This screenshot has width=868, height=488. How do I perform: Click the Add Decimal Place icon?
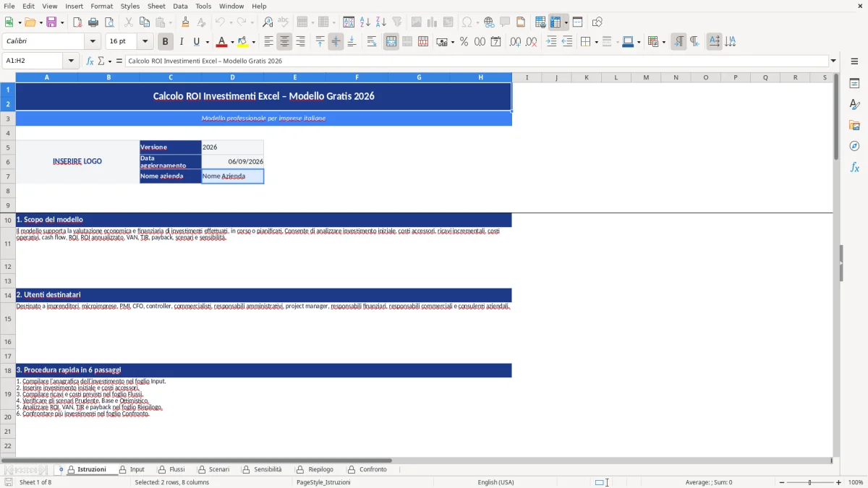[515, 42]
